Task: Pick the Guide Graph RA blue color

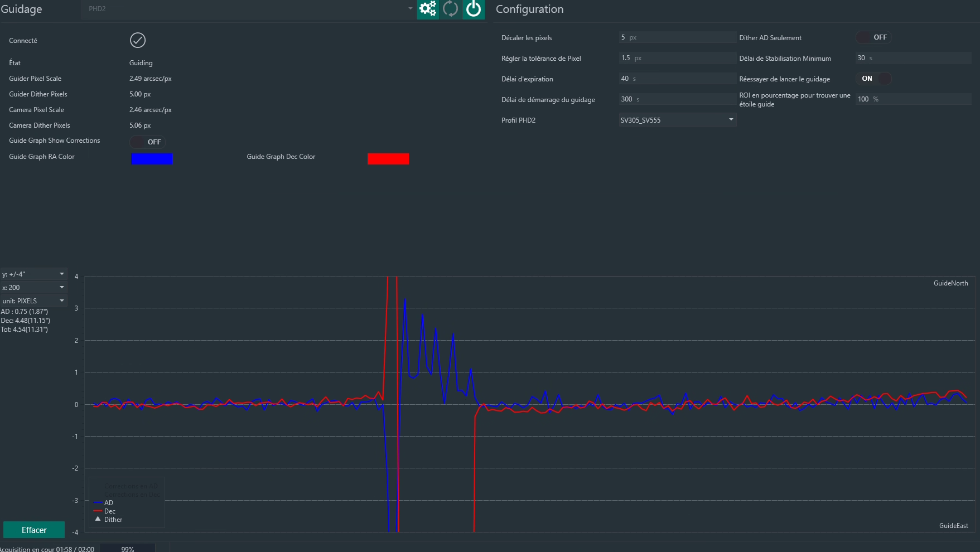Action: coord(152,159)
